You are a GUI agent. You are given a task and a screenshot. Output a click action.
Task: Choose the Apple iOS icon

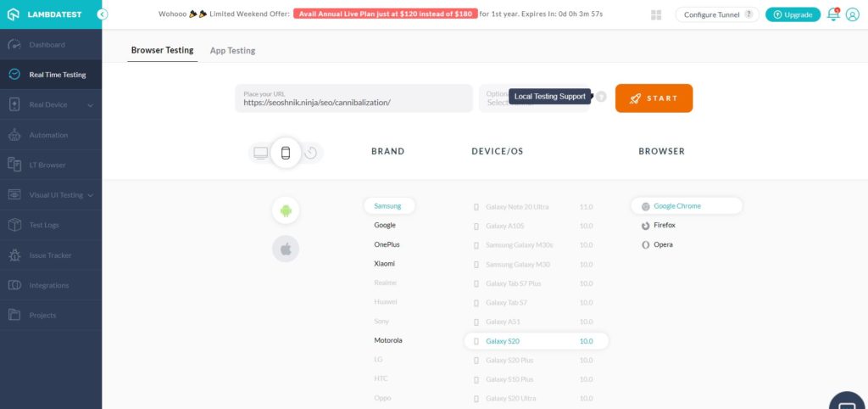point(286,249)
